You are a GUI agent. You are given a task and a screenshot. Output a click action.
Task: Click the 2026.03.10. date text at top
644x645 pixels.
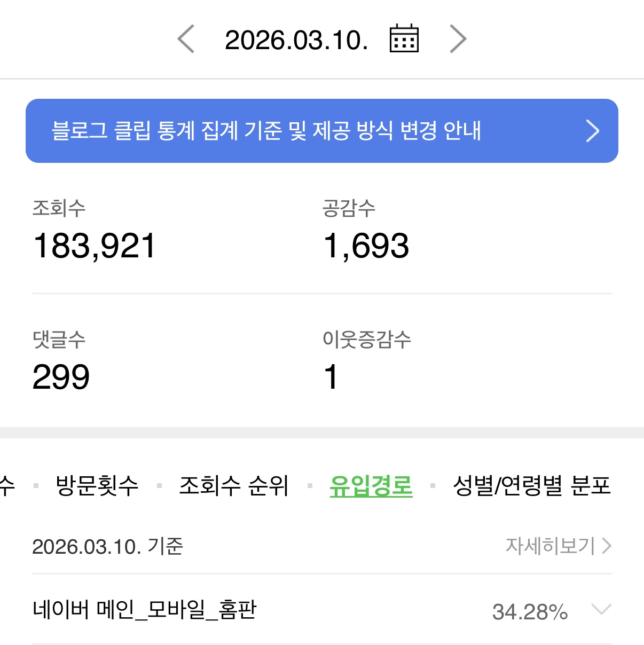tap(297, 40)
